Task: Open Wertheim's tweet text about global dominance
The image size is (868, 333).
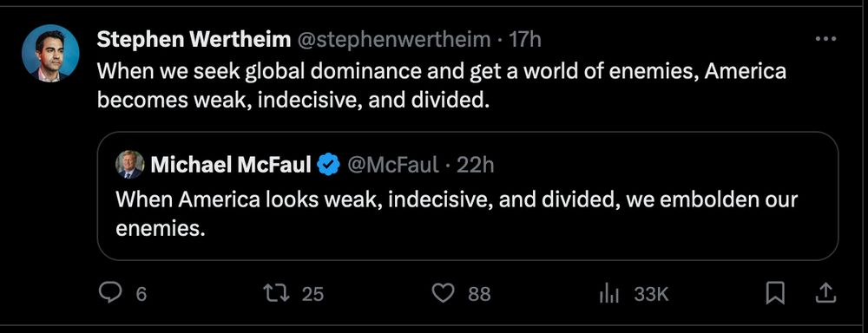Action: (x=442, y=87)
